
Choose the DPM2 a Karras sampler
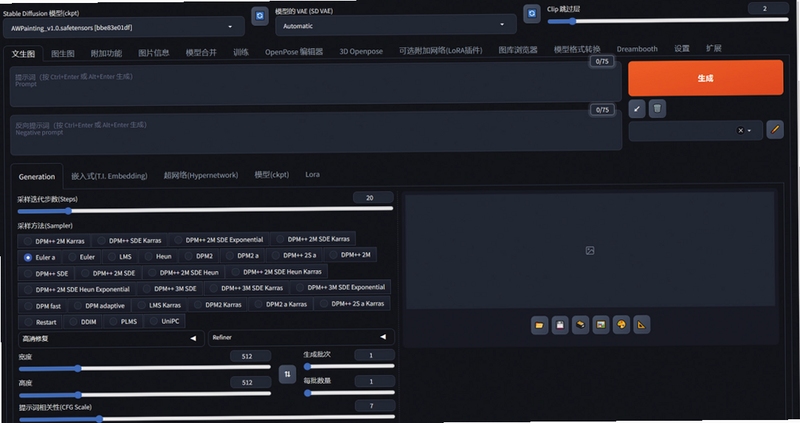pyautogui.click(x=281, y=304)
